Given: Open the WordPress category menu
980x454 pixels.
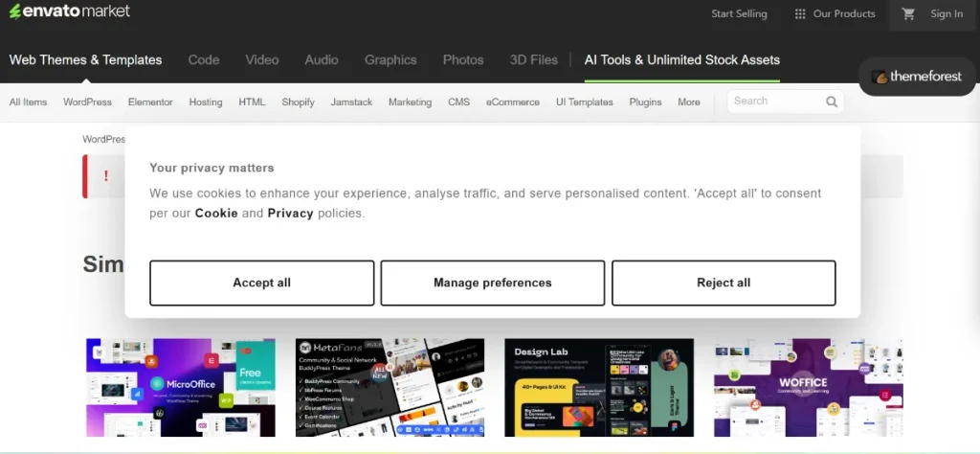Looking at the screenshot, I should click(87, 102).
